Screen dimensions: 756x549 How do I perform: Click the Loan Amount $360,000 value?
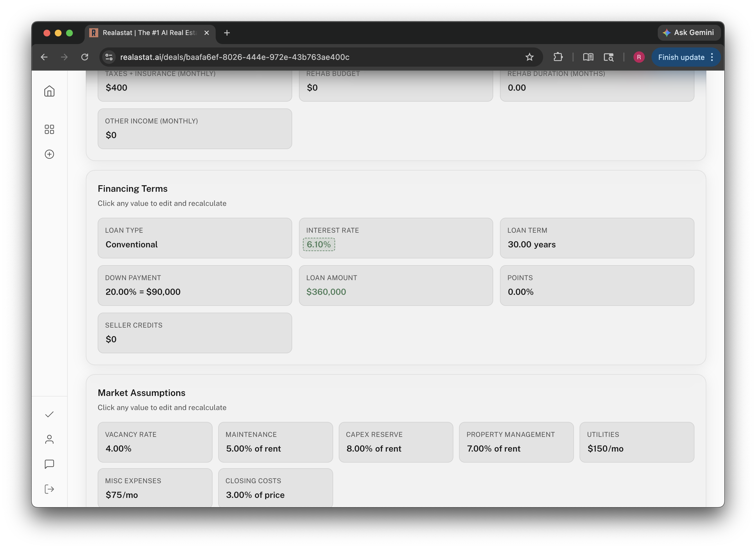click(x=326, y=292)
